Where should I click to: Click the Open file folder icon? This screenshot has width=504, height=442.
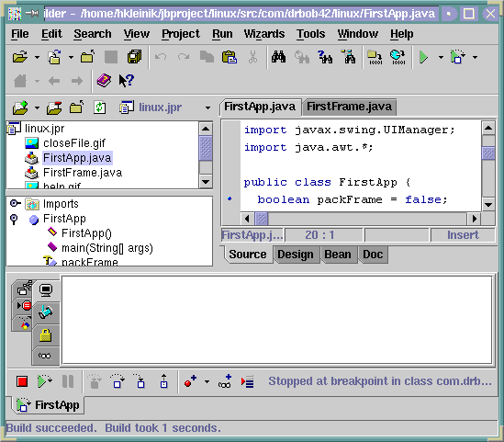click(x=20, y=57)
